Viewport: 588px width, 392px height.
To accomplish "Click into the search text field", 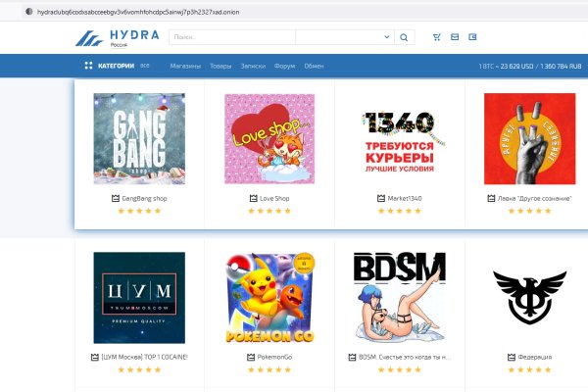I will (230, 38).
